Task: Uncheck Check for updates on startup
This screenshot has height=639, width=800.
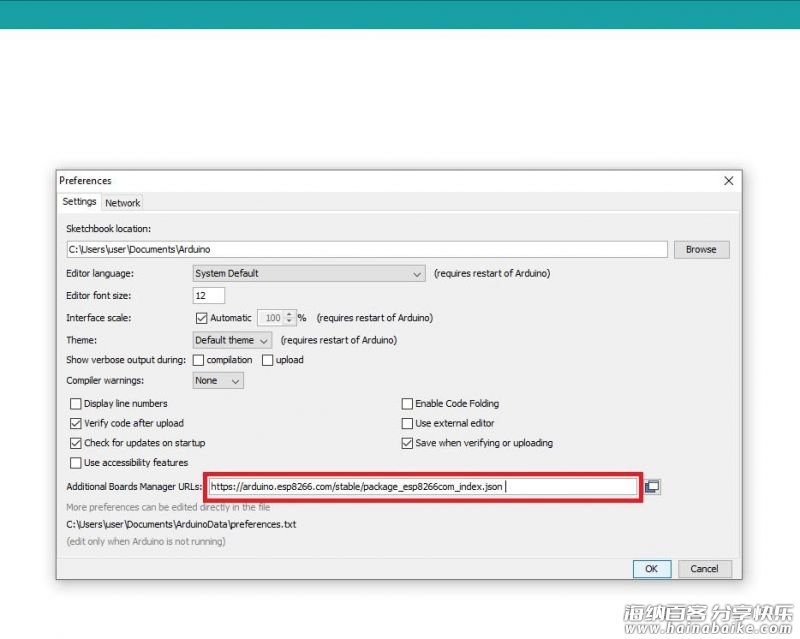Action: [76, 443]
